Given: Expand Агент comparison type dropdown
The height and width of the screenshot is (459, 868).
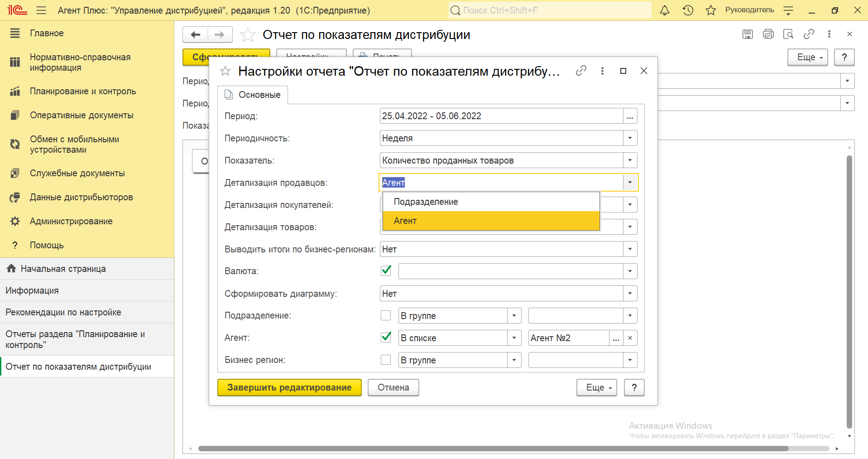Looking at the screenshot, I should [x=514, y=338].
